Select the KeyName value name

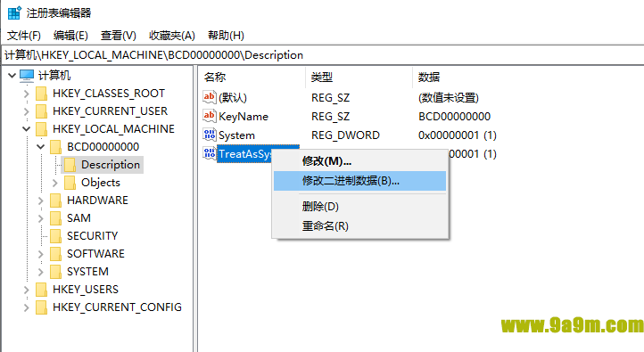point(244,117)
